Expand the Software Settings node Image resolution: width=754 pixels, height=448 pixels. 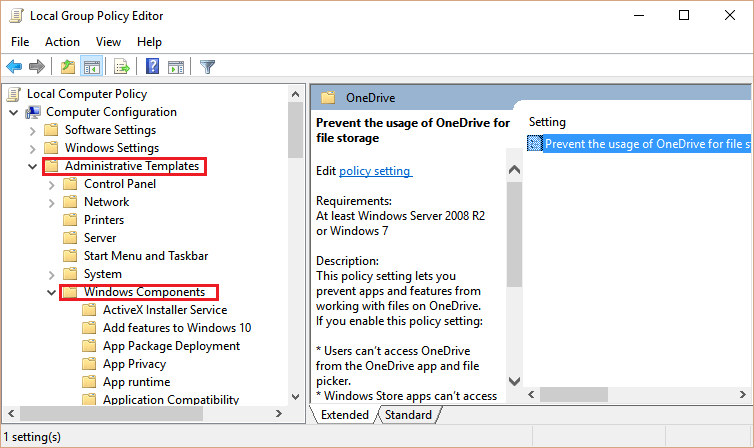tap(32, 131)
